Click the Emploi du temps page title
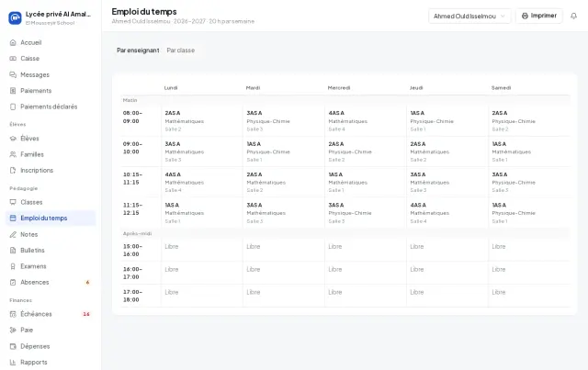Image resolution: width=588 pixels, height=370 pixels. [144, 12]
